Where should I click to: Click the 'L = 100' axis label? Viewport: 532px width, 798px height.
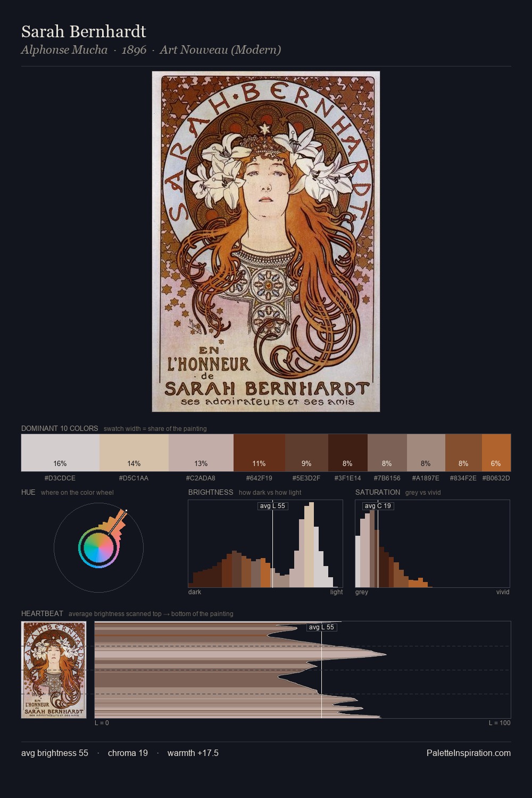500,723
